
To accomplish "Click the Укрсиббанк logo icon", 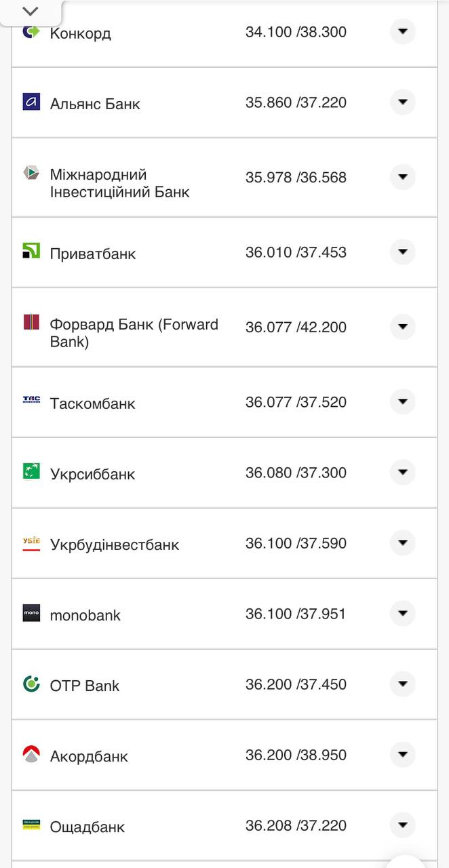I will [x=31, y=471].
